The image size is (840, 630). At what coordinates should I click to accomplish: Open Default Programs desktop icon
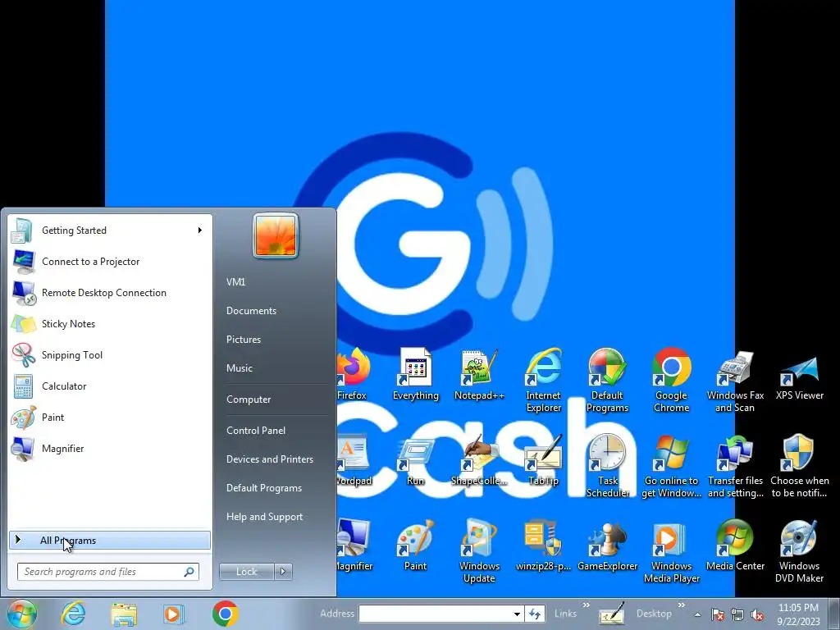tap(607, 381)
